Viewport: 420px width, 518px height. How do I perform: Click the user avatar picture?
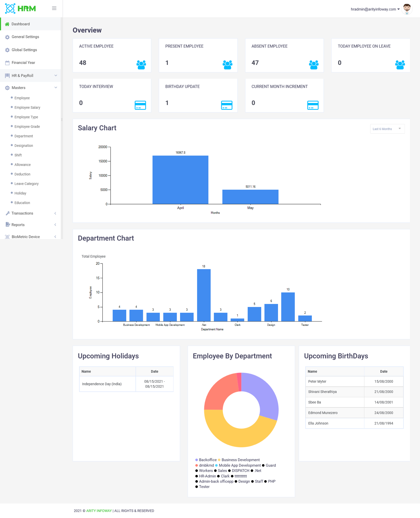coord(407,9)
